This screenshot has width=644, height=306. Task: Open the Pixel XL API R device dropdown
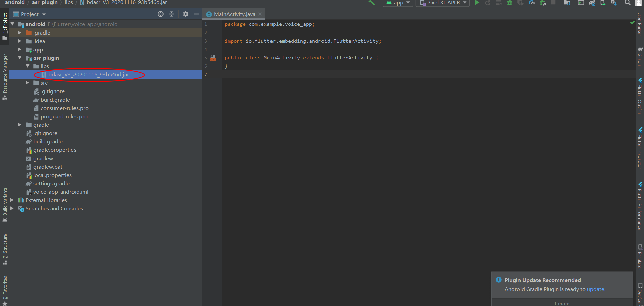pos(443,3)
